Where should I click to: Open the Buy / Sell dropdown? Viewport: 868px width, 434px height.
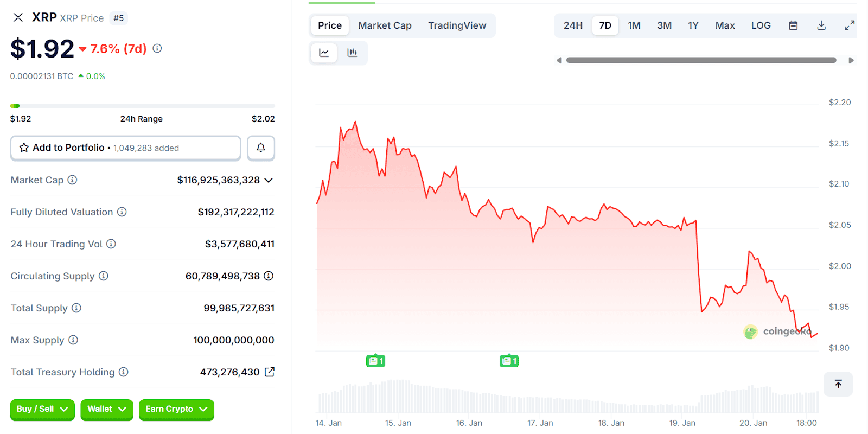click(x=42, y=410)
